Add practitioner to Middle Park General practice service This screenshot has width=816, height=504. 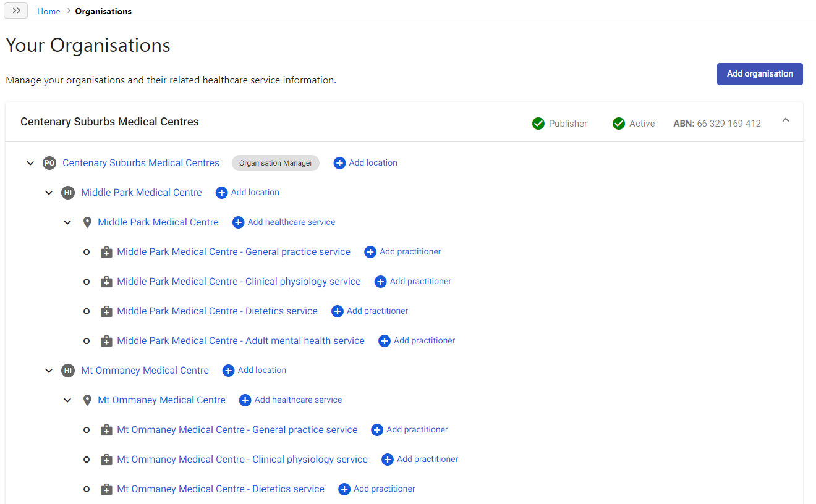[403, 252]
